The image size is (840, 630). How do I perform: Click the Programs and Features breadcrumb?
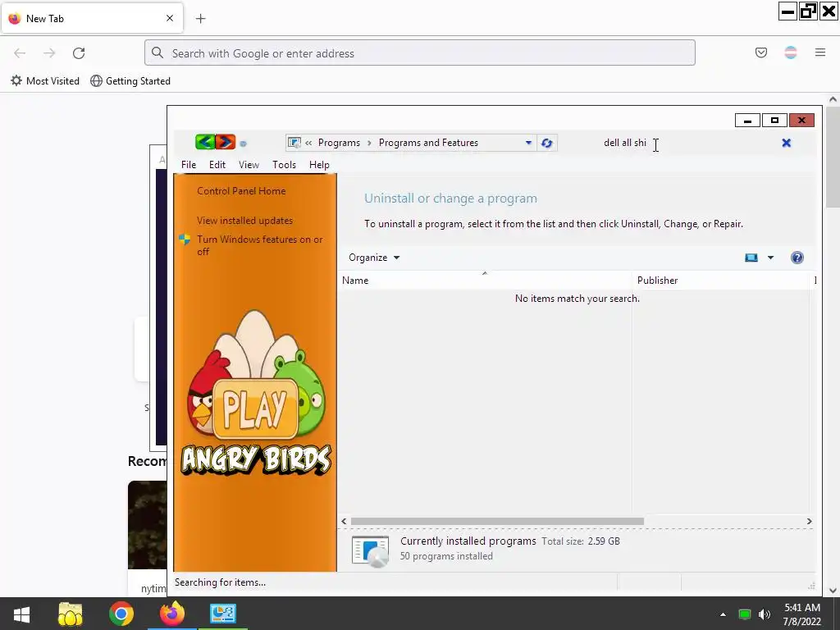pyautogui.click(x=428, y=143)
